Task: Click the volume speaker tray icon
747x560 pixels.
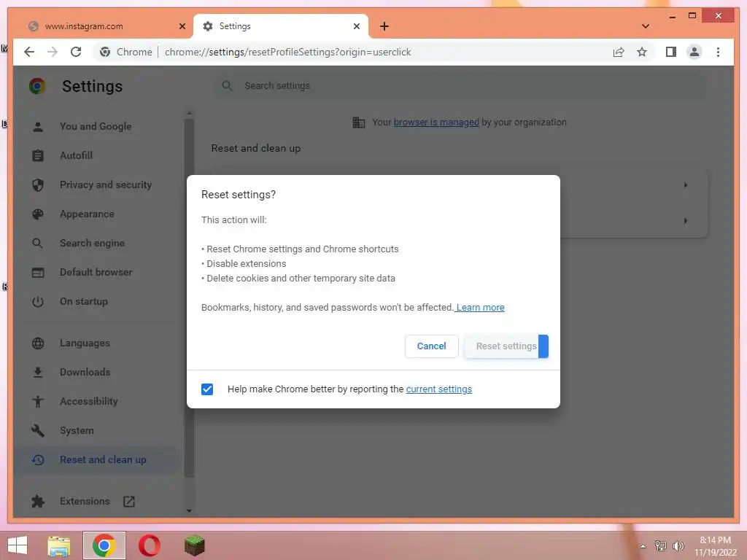Action: [678, 546]
